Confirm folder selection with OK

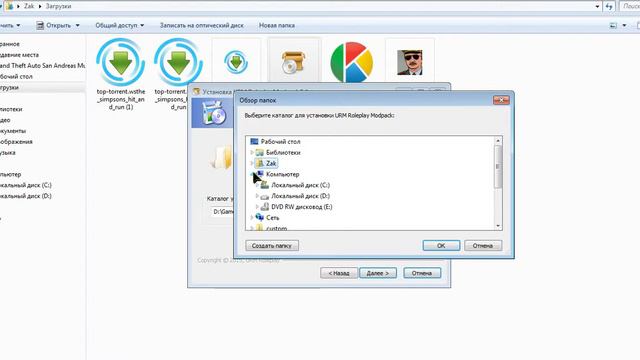[441, 246]
